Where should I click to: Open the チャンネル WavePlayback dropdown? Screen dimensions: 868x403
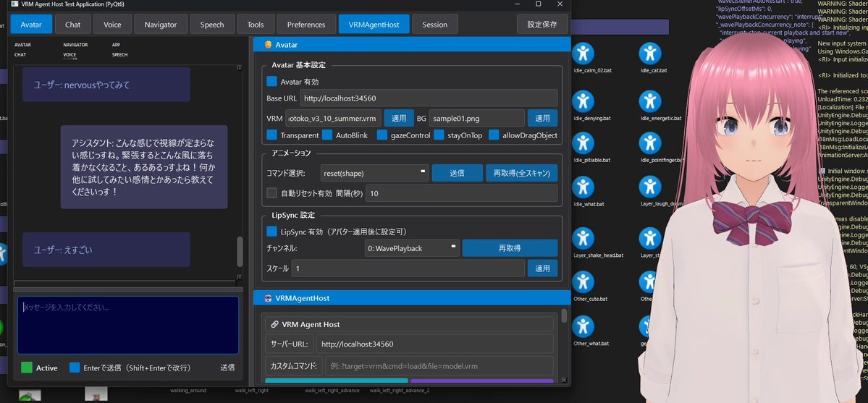(x=412, y=249)
